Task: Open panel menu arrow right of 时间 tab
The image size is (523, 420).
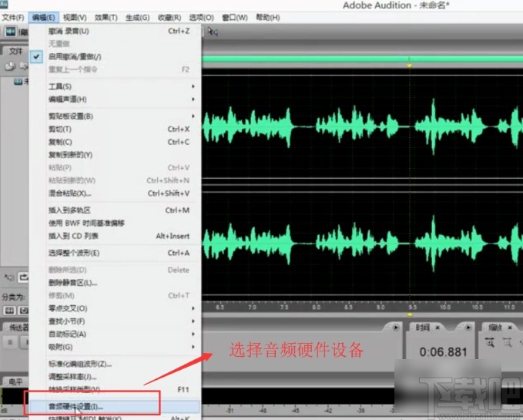Action: tap(468, 328)
